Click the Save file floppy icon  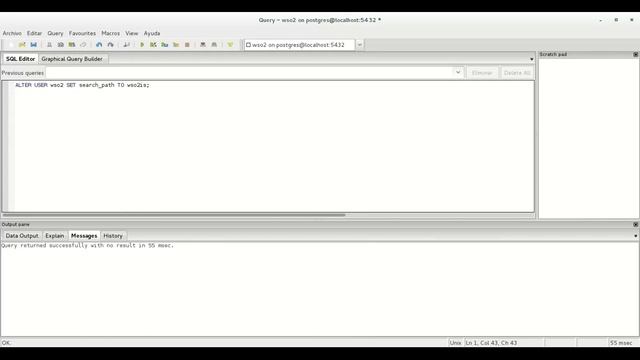(x=33, y=45)
